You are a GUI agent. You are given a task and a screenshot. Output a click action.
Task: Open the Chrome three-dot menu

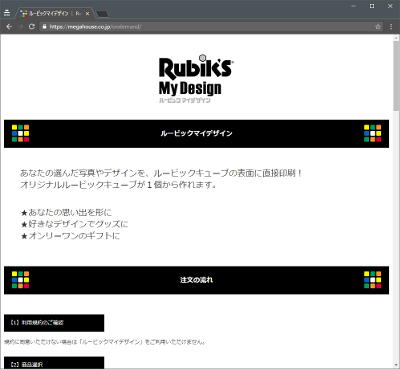tap(391, 27)
